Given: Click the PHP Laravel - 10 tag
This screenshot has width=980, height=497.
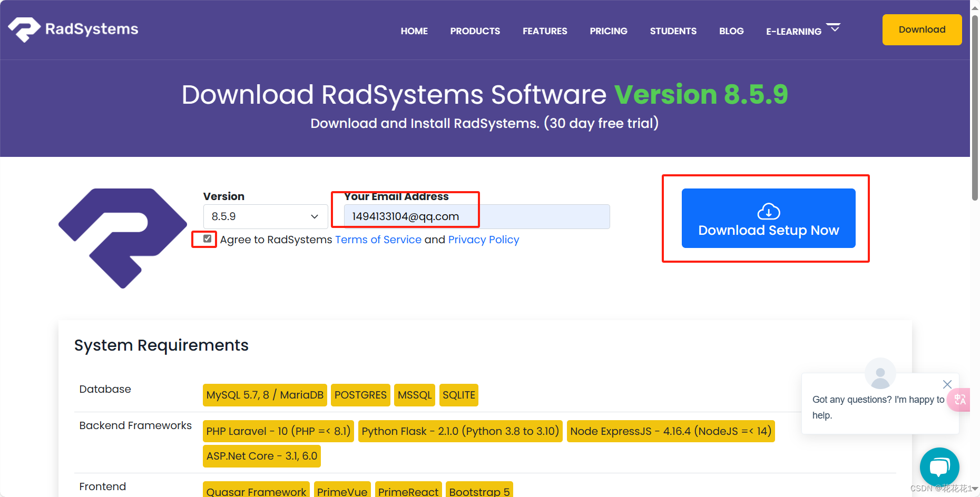Looking at the screenshot, I should point(278,431).
